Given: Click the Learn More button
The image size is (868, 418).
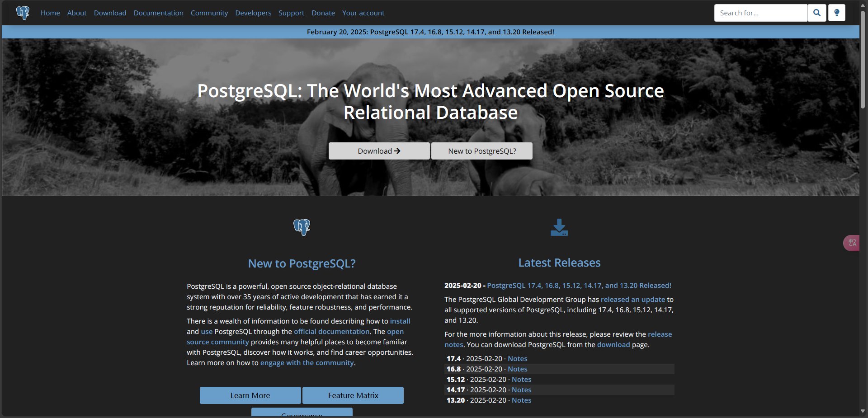Looking at the screenshot, I should click(x=250, y=395).
